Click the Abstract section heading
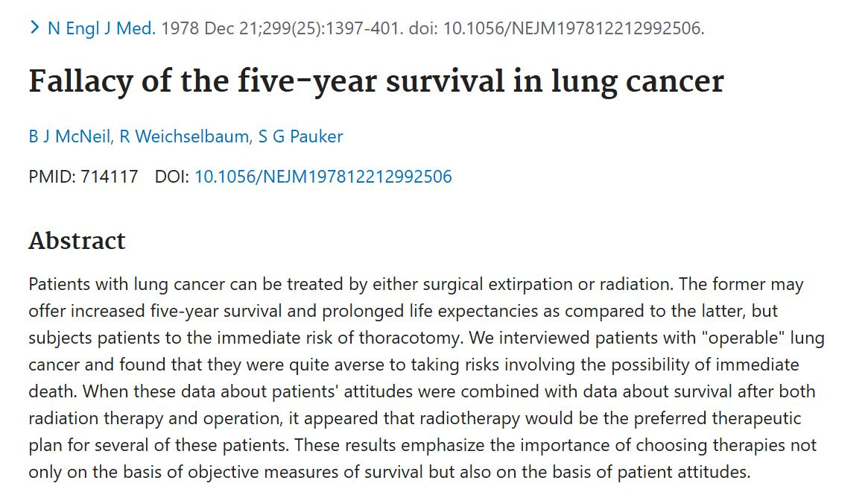The image size is (868, 495). pyautogui.click(x=77, y=241)
